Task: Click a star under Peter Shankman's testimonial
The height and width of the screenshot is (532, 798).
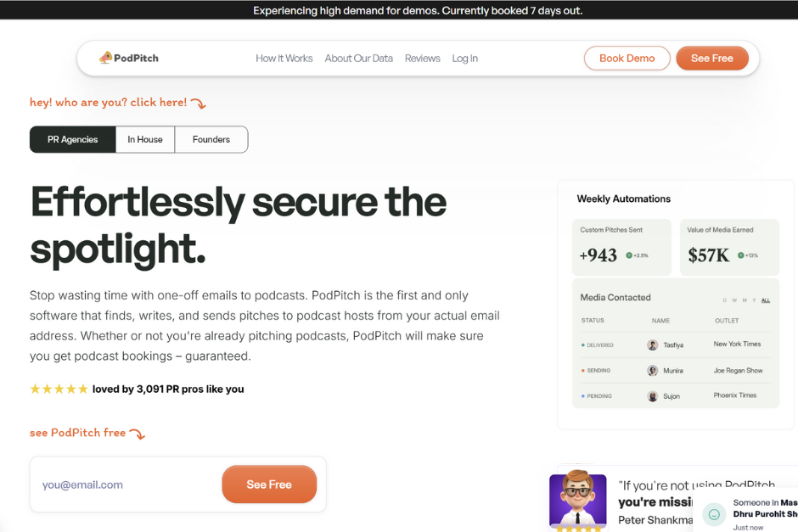Action: click(x=578, y=529)
